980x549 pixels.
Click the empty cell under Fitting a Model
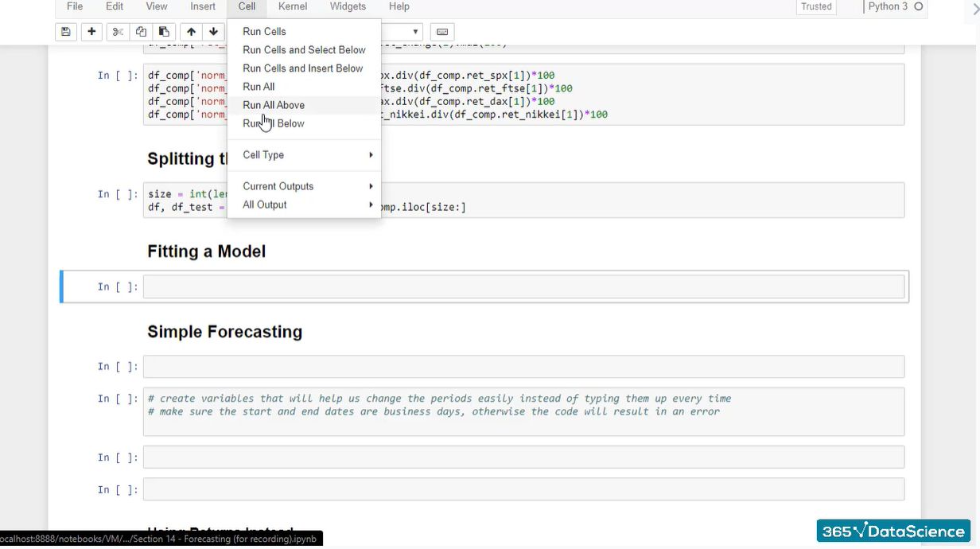pos(523,286)
